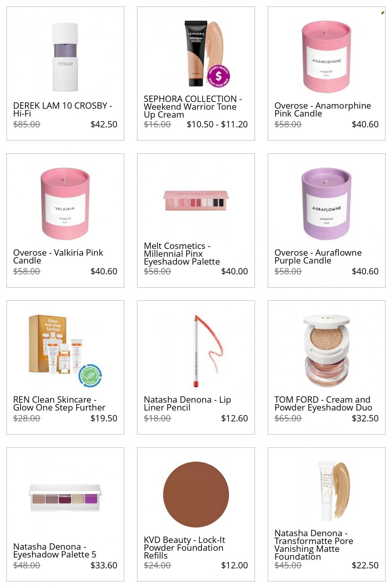Click the Sephora Quality dollar badge icon
Image resolution: width=392 pixels, height=588 pixels.
pos(219,76)
